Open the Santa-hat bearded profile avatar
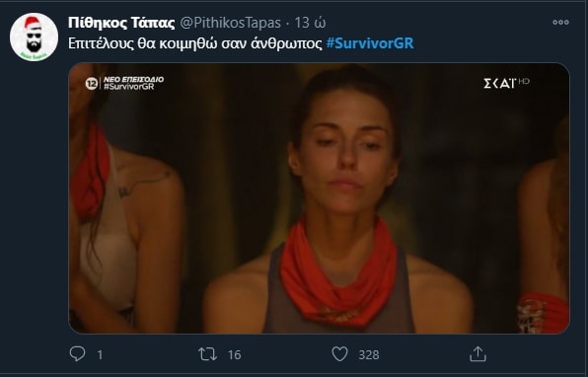 coord(34,37)
